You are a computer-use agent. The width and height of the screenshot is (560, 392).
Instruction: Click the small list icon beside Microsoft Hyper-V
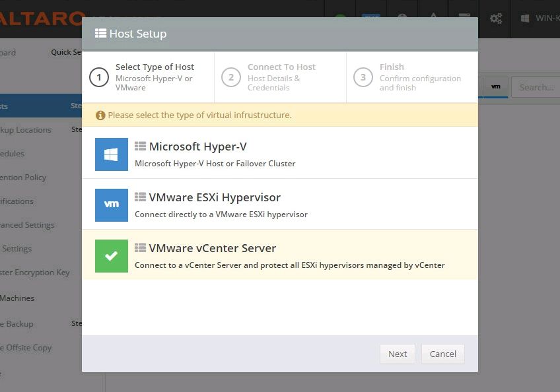click(141, 146)
